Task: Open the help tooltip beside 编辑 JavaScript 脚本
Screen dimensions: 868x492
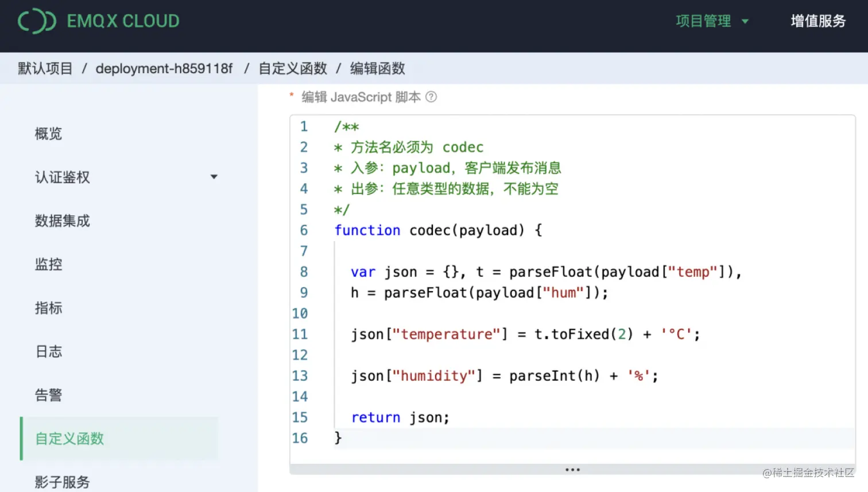Action: click(x=431, y=97)
